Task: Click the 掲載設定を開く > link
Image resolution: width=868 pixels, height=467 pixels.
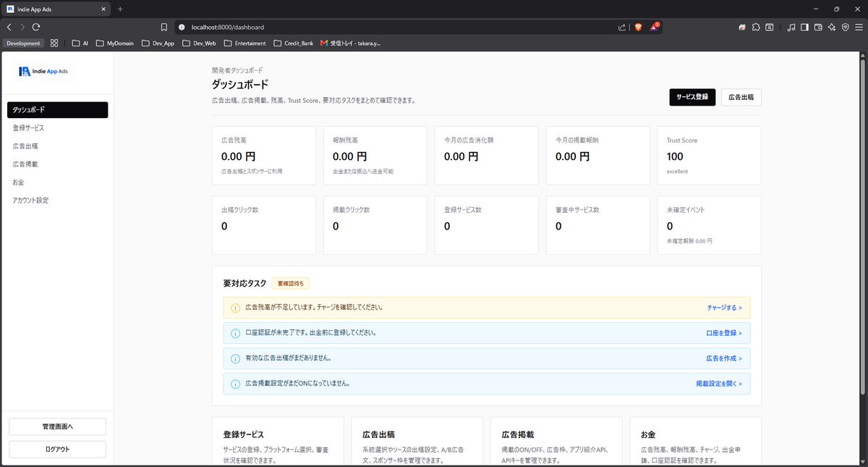Action: coord(719,384)
